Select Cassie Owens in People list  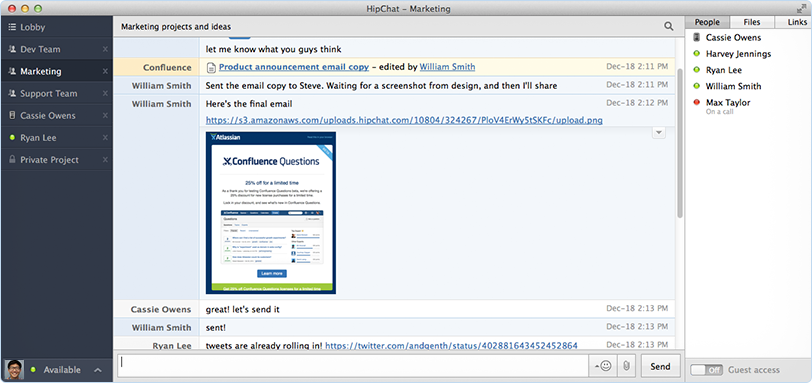[733, 37]
